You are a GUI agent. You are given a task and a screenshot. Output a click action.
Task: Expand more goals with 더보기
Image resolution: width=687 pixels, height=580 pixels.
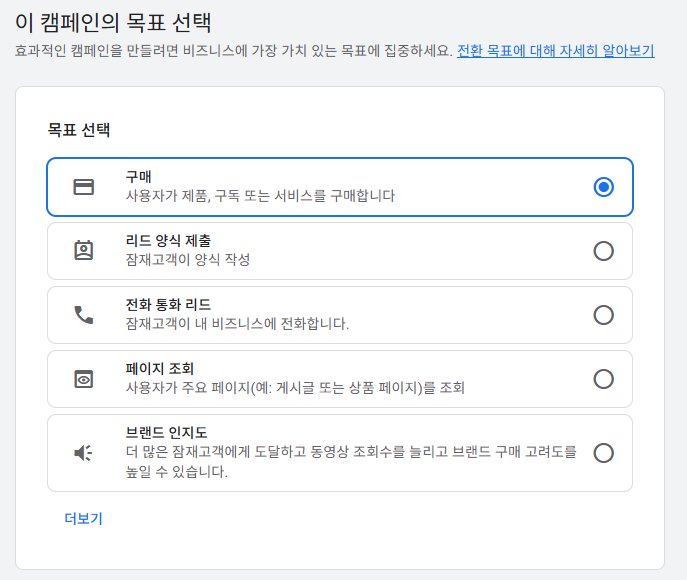(83, 519)
